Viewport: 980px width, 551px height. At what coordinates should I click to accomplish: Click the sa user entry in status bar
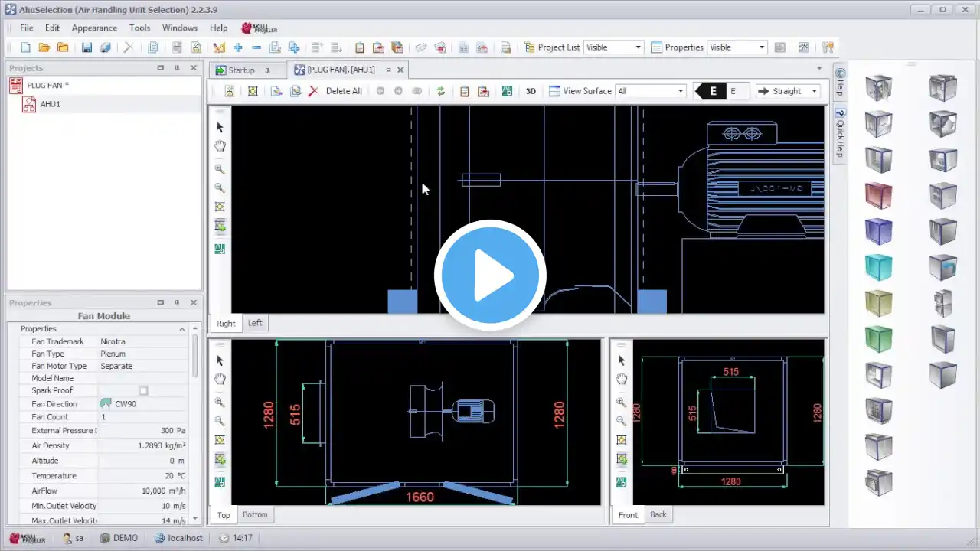click(x=73, y=538)
